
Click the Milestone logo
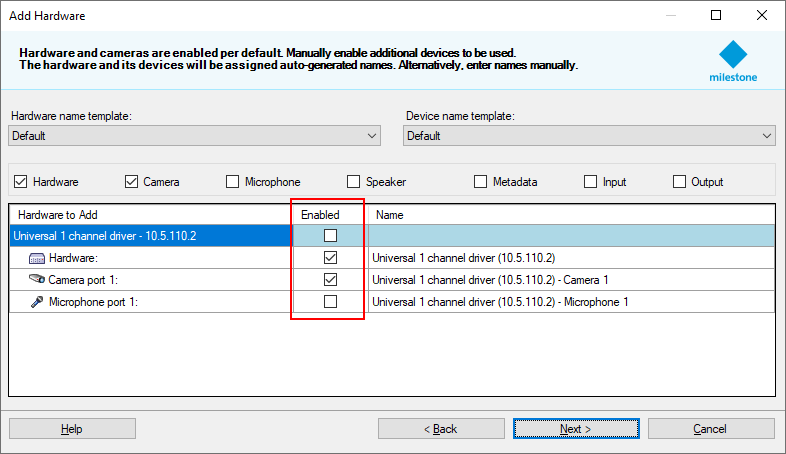pyautogui.click(x=733, y=62)
